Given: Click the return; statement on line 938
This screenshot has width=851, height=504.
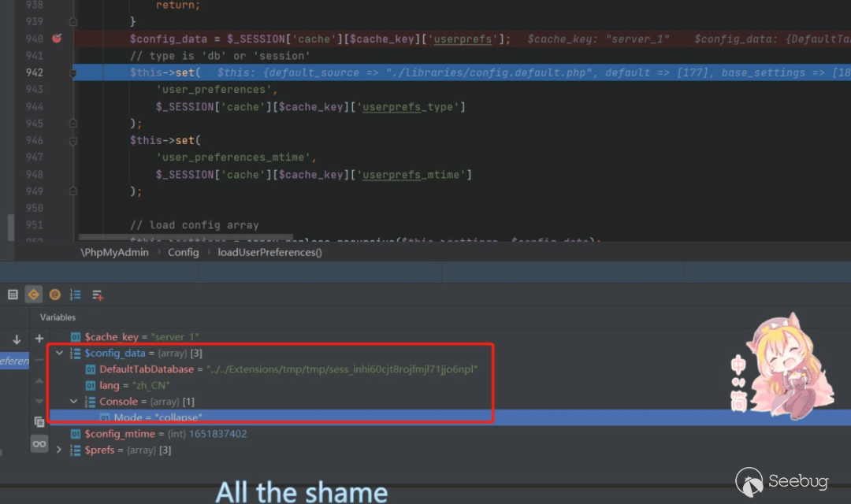Looking at the screenshot, I should (x=178, y=6).
